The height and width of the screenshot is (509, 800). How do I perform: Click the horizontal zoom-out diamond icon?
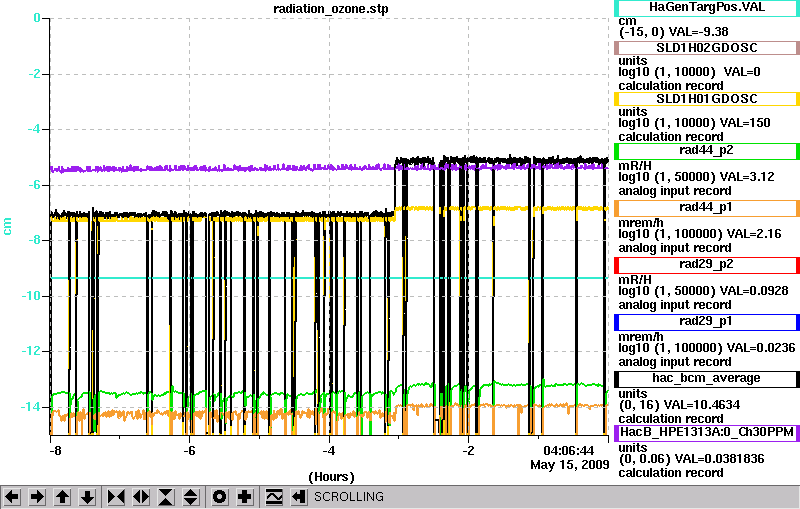tap(141, 497)
